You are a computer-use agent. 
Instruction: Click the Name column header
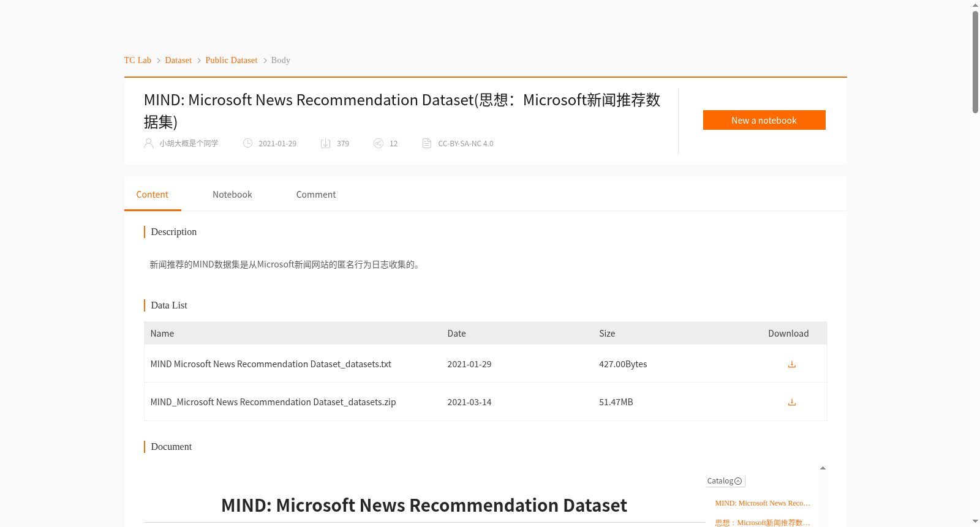click(x=162, y=334)
